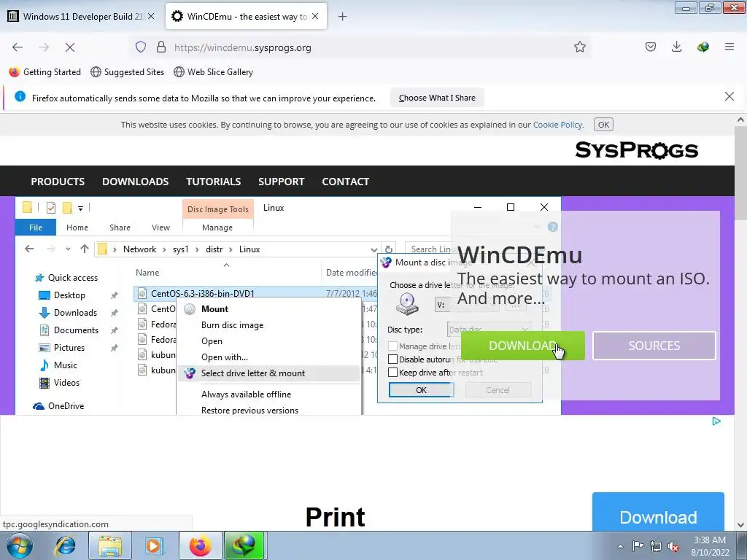Click the blue info icon in notification bar
The image size is (747, 560).
[x=20, y=97]
